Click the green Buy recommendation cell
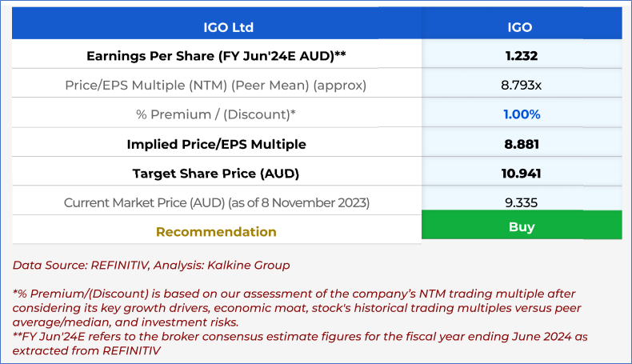This screenshot has height=364, width=632. pos(521,226)
